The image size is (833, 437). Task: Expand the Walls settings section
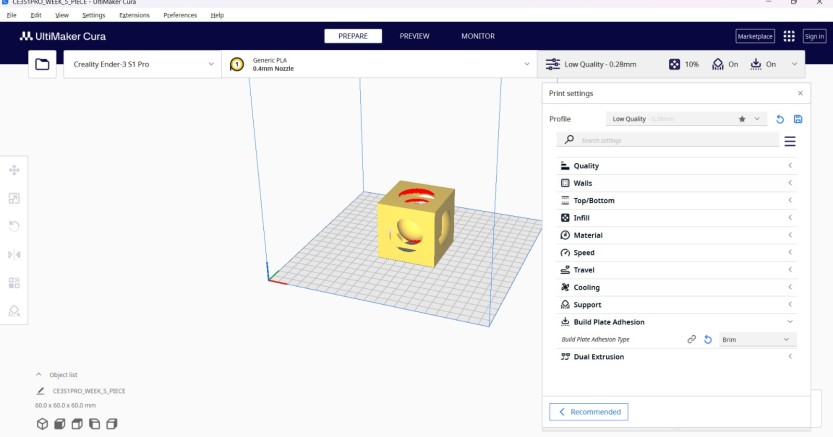pyautogui.click(x=676, y=183)
